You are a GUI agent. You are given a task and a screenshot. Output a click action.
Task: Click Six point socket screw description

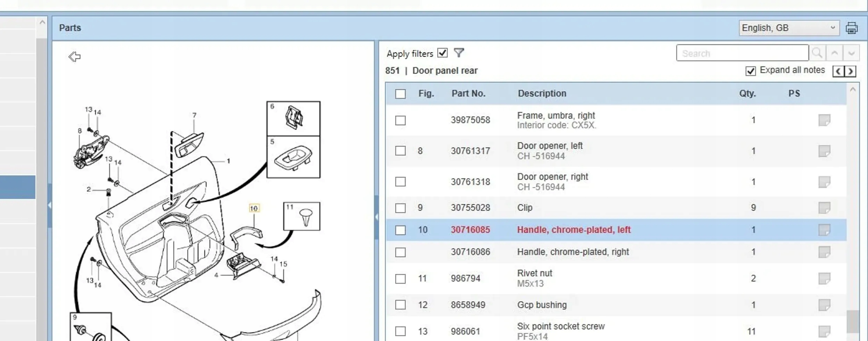561,326
